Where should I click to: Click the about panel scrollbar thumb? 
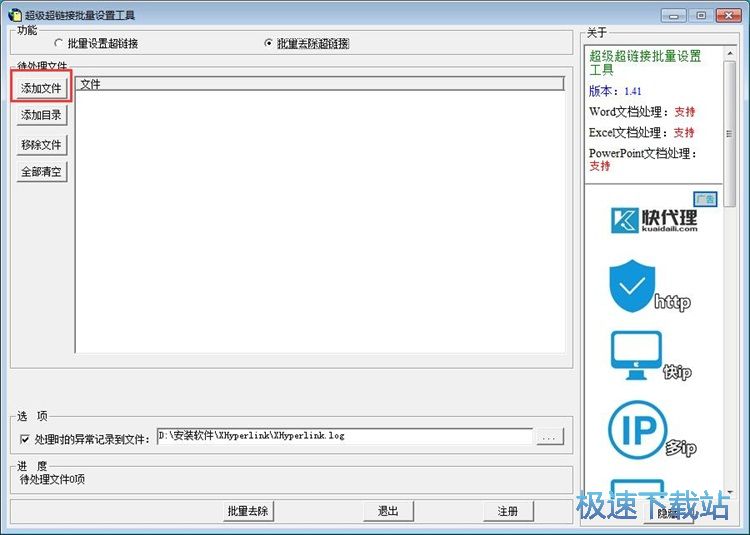730,134
